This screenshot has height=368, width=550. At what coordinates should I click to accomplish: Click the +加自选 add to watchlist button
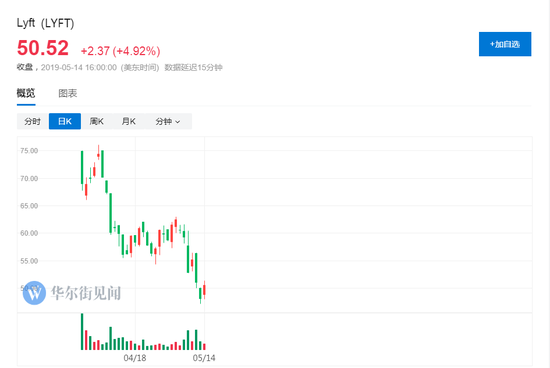pos(505,44)
